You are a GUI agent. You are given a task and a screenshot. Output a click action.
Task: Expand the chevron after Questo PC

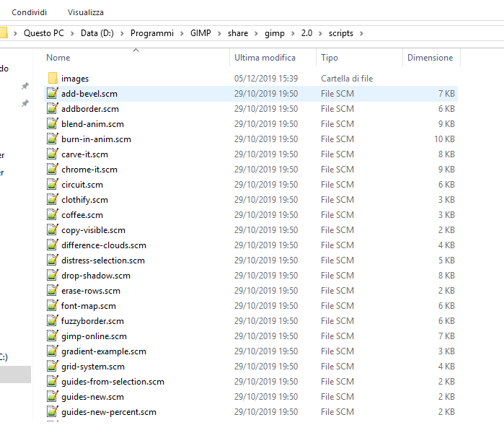(x=72, y=33)
